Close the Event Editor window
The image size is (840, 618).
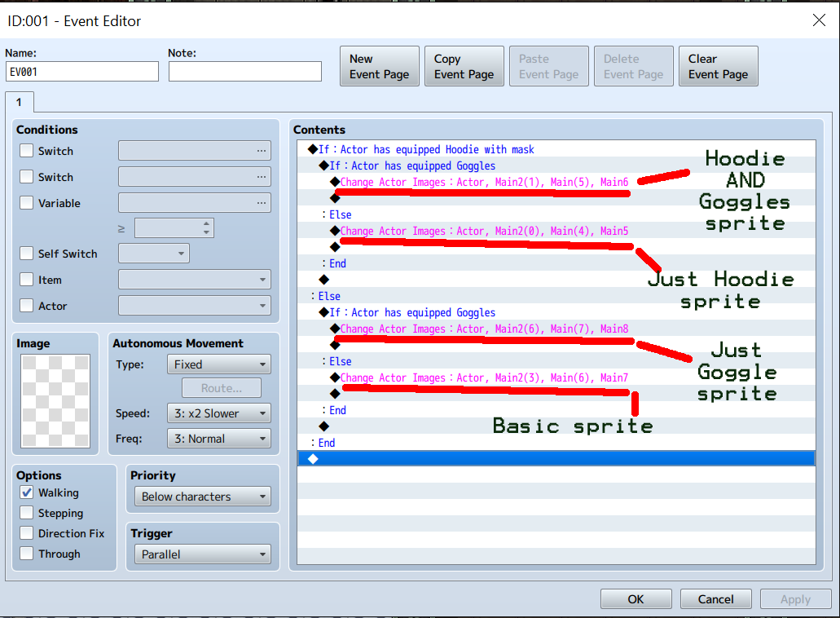[819, 20]
